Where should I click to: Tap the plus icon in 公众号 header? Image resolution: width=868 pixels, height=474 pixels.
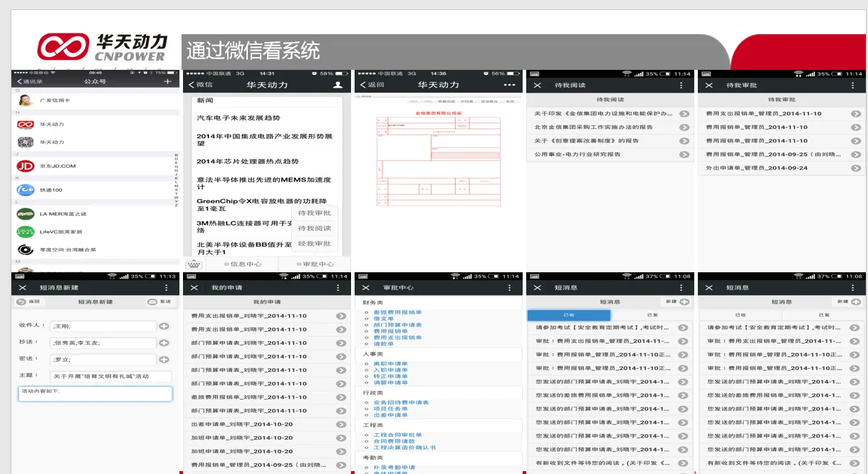pos(167,82)
